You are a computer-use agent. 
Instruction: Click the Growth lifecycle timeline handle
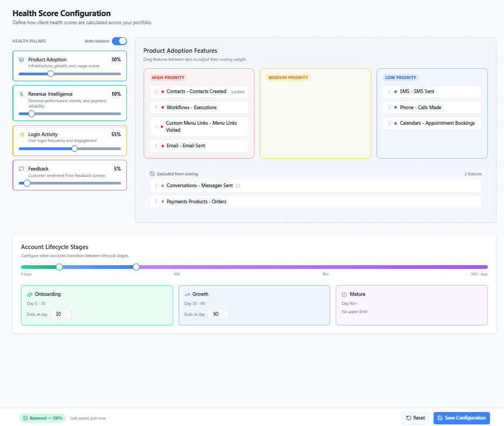136,267
